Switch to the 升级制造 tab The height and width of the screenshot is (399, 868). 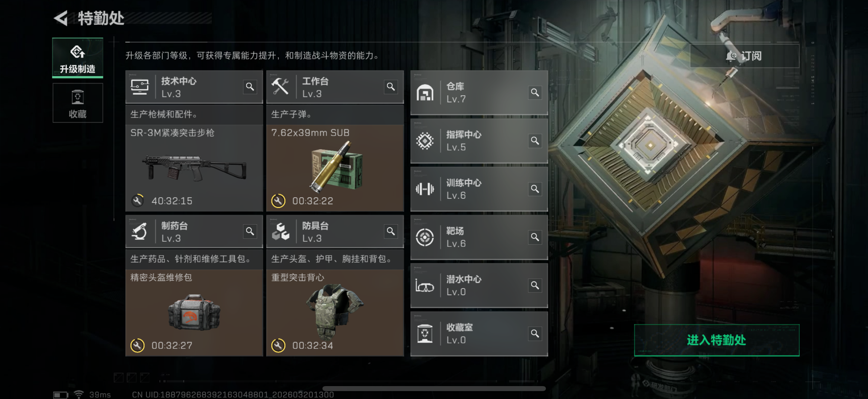[x=77, y=58]
